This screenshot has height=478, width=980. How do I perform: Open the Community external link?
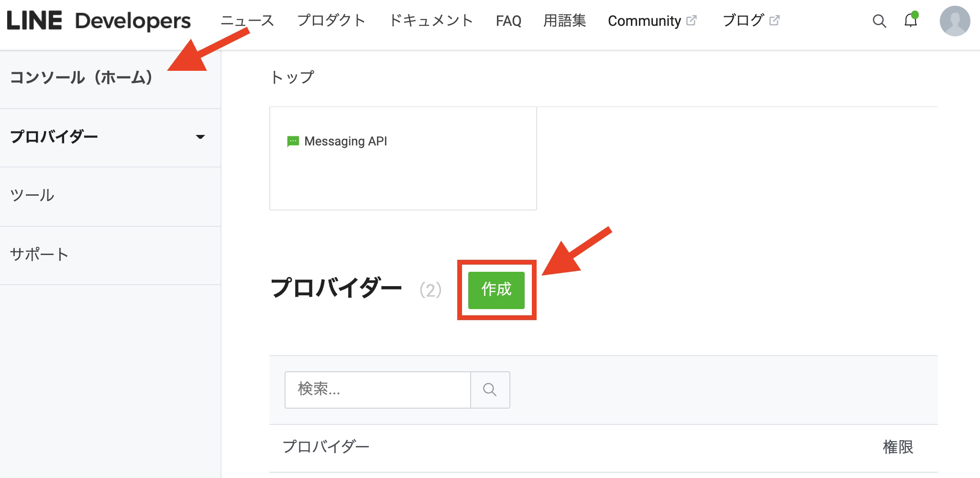(652, 21)
